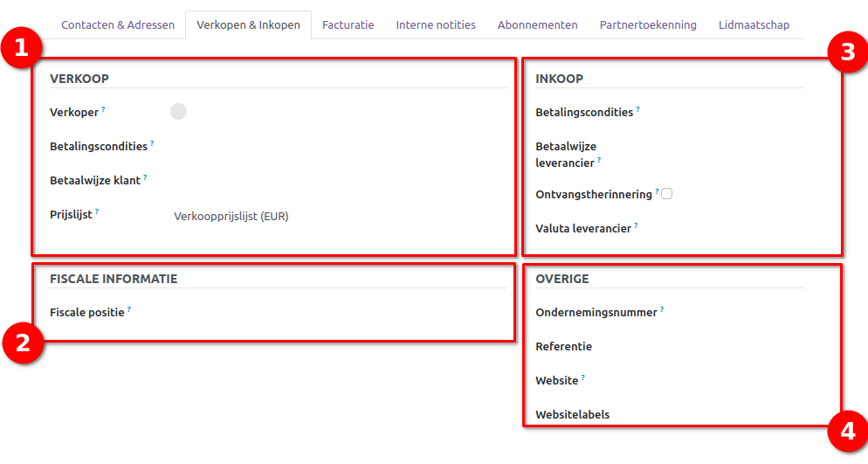Click the Betaalwijze leverancier label
Screen dimensions: 868x464
pos(566,155)
